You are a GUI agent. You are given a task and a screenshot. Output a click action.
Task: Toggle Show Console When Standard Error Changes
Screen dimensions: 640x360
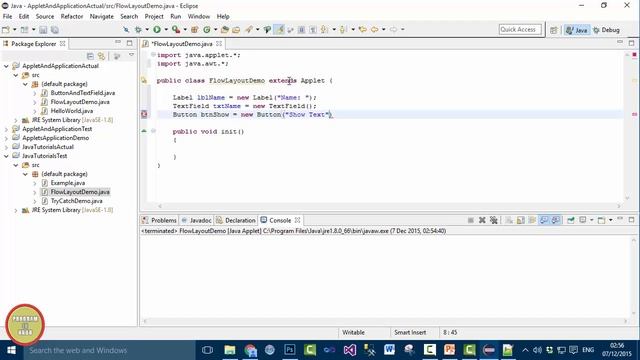[x=556, y=220]
